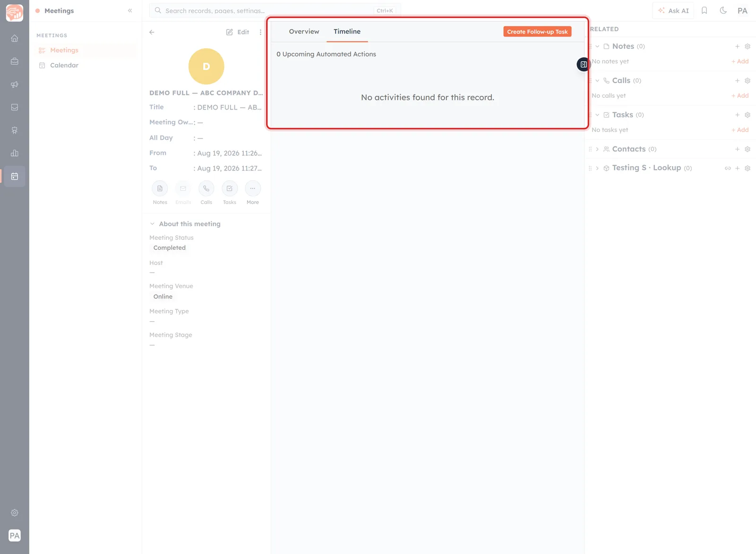The height and width of the screenshot is (554, 756).
Task: Open Testing S Lookup gear settings
Action: 747,168
